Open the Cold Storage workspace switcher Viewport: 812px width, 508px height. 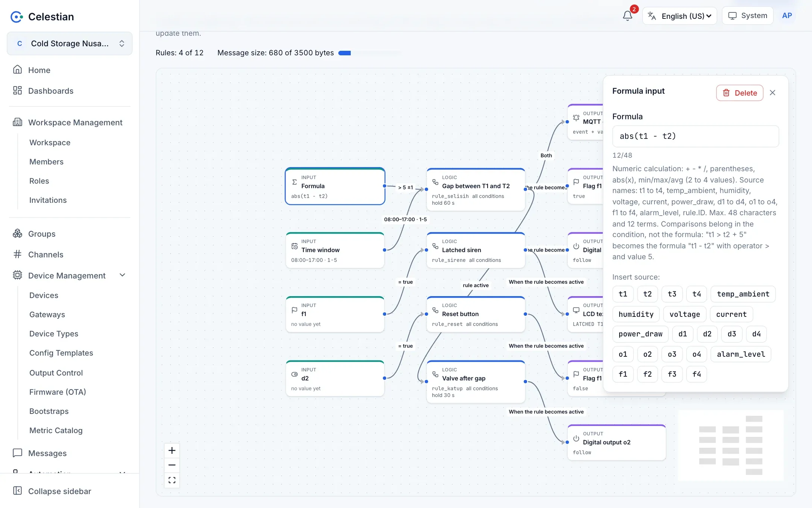pyautogui.click(x=70, y=43)
